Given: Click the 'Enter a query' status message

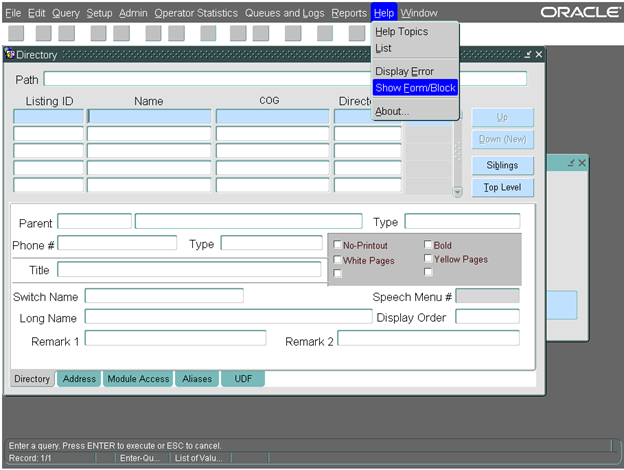Looking at the screenshot, I should click(115, 446).
